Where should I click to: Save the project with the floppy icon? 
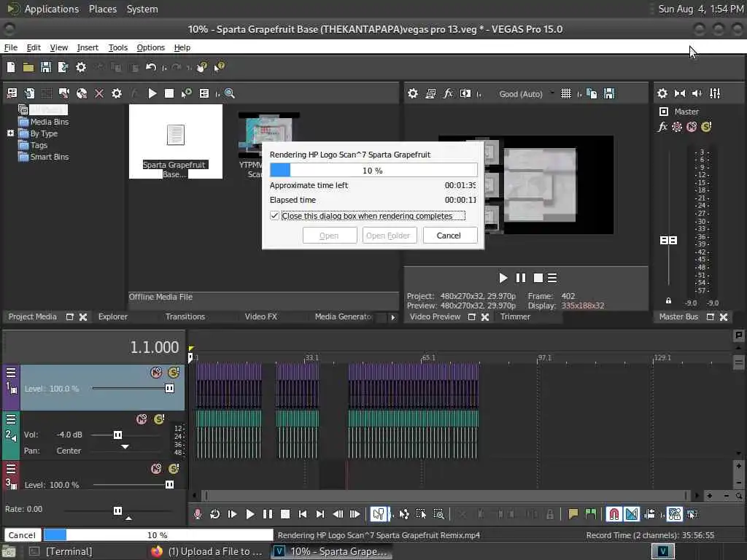46,67
